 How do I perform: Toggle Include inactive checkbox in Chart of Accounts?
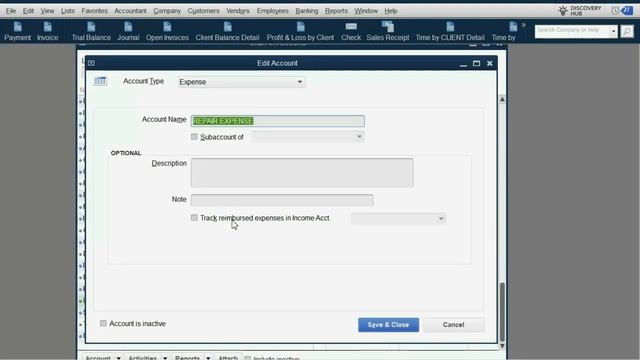(247, 358)
